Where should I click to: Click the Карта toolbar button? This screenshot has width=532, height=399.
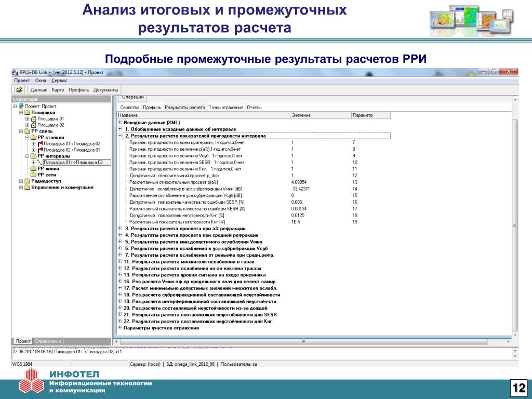click(x=58, y=90)
